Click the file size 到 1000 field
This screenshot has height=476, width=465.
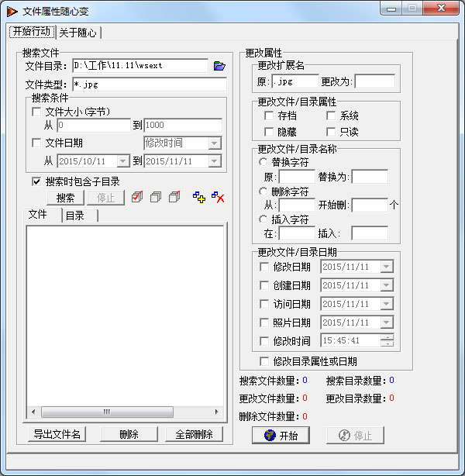[183, 125]
